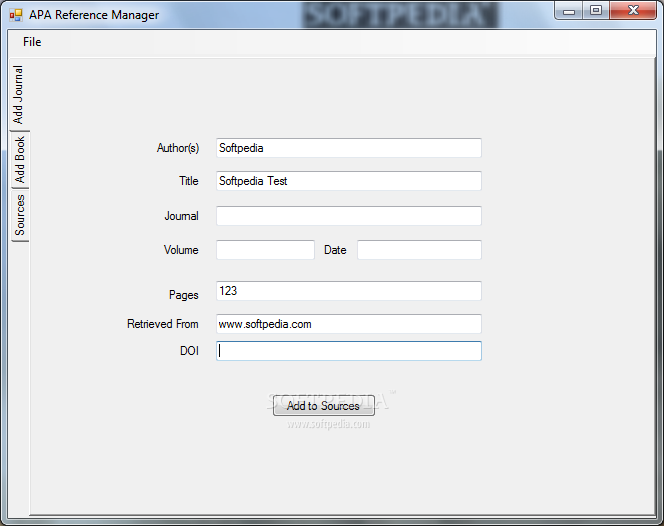Close the APA Reference Manager window

pos(633,11)
